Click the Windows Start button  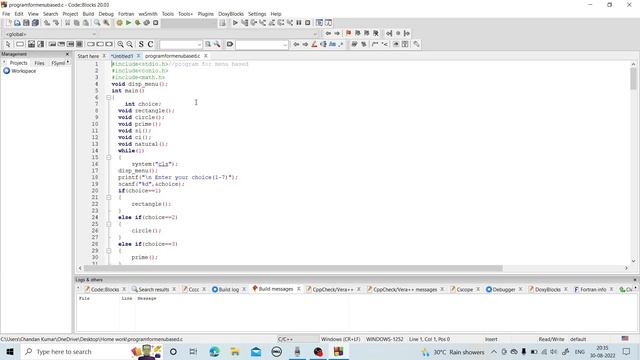coord(10,352)
